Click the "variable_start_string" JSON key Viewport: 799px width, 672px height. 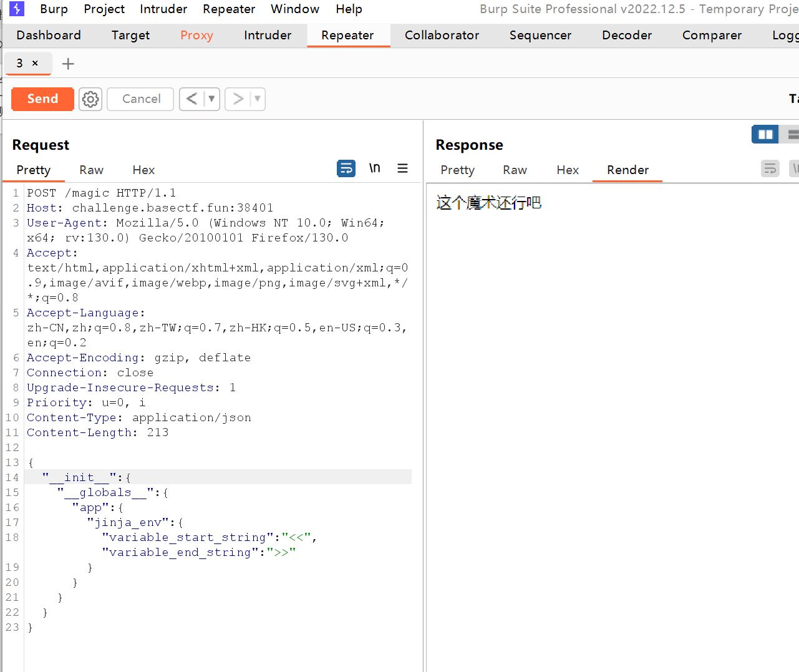[x=188, y=537]
